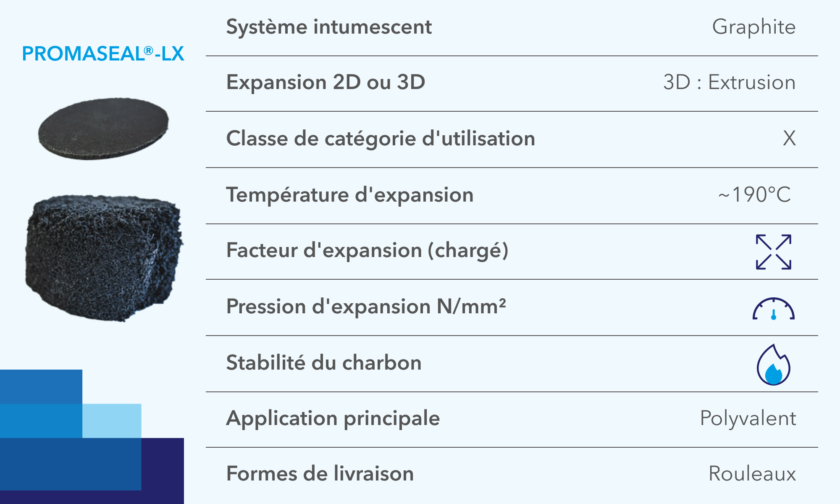Click the blue flame char stability icon
Screen dimensions: 840x504
point(773,365)
